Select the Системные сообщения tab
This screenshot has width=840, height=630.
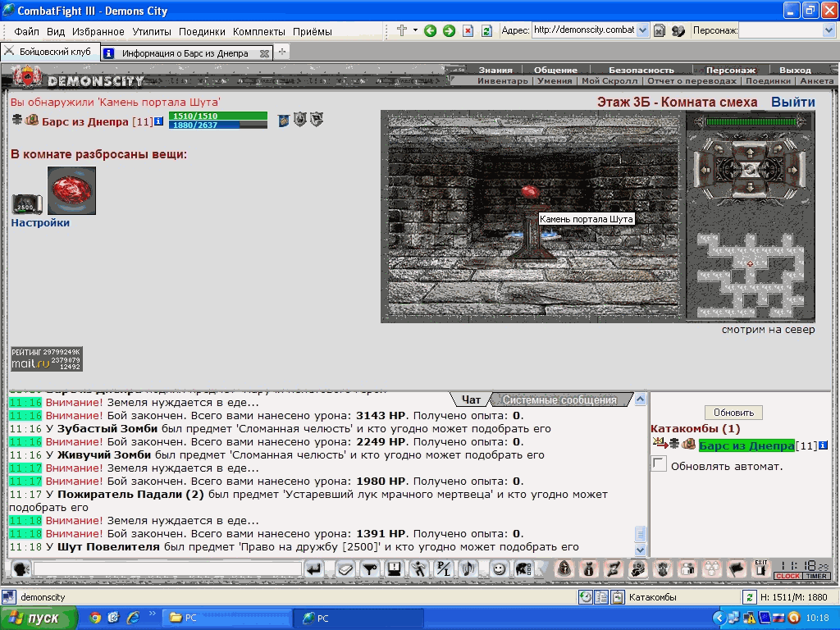(x=559, y=399)
